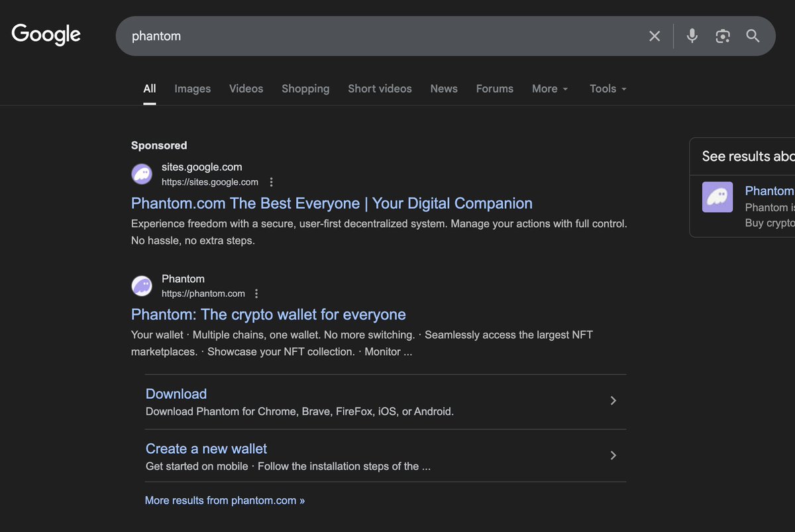Screen dimensions: 795x532
Task: Click the Google logo
Action: (46, 34)
